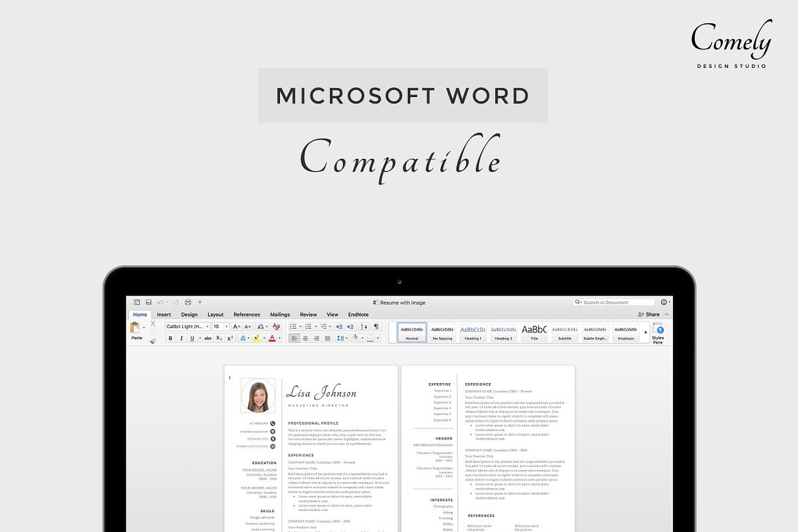
Task: Open the font name dropdown
Action: [x=207, y=327]
